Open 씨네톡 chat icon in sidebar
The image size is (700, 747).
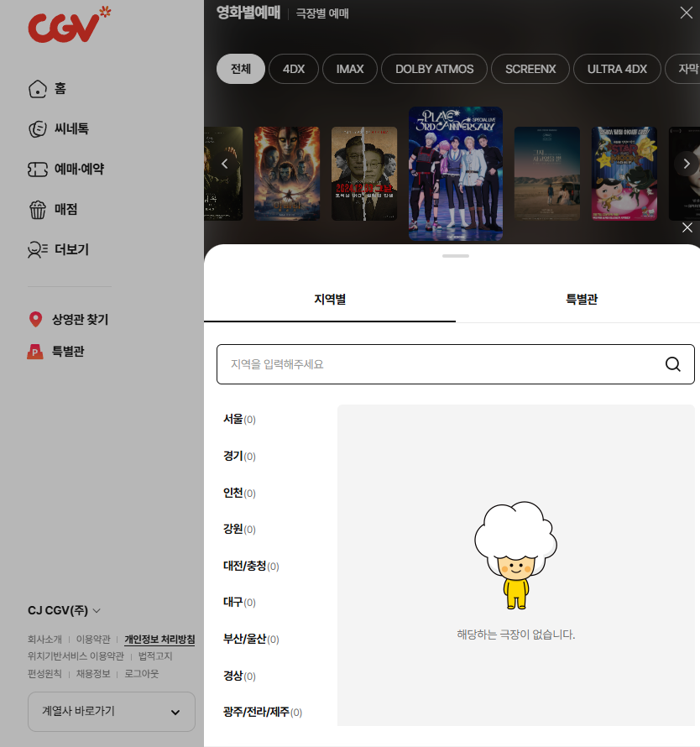coord(37,129)
